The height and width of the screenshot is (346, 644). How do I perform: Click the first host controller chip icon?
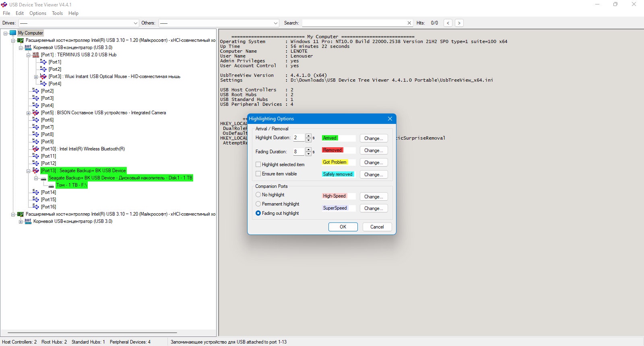(x=21, y=40)
